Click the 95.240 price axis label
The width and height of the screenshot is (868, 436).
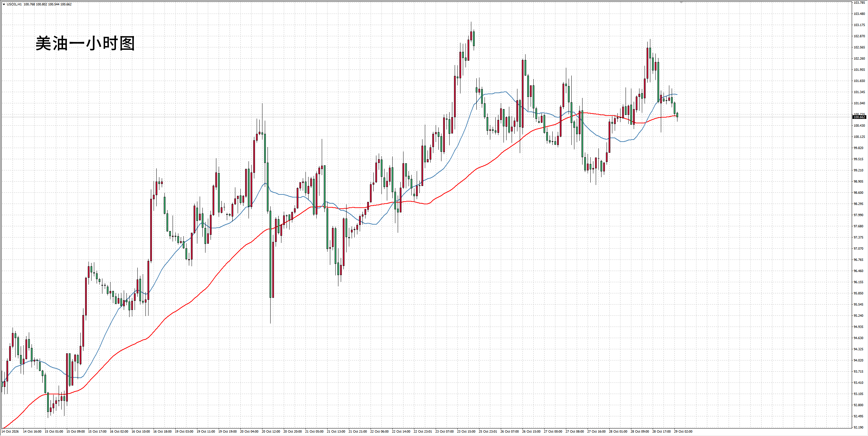[858, 316]
